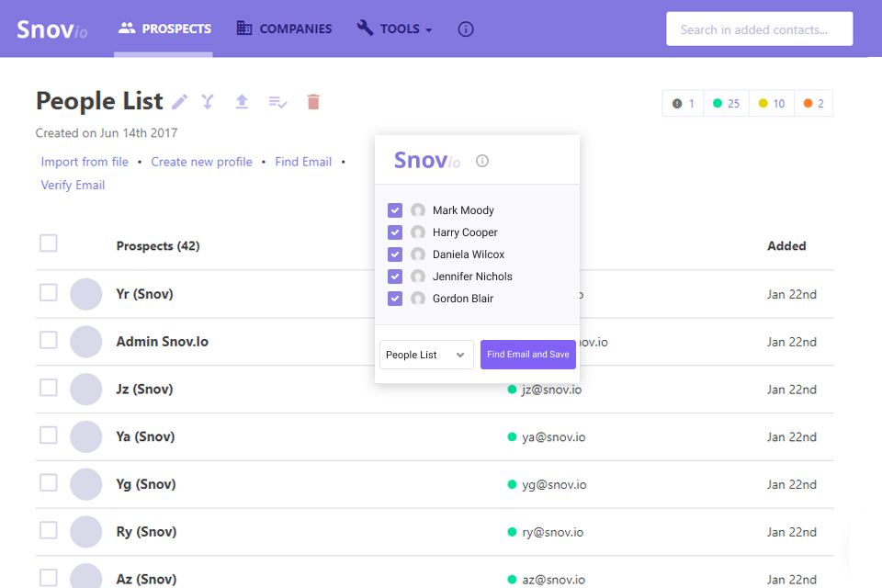Click the Yr (Snov) avatar

[x=86, y=294]
